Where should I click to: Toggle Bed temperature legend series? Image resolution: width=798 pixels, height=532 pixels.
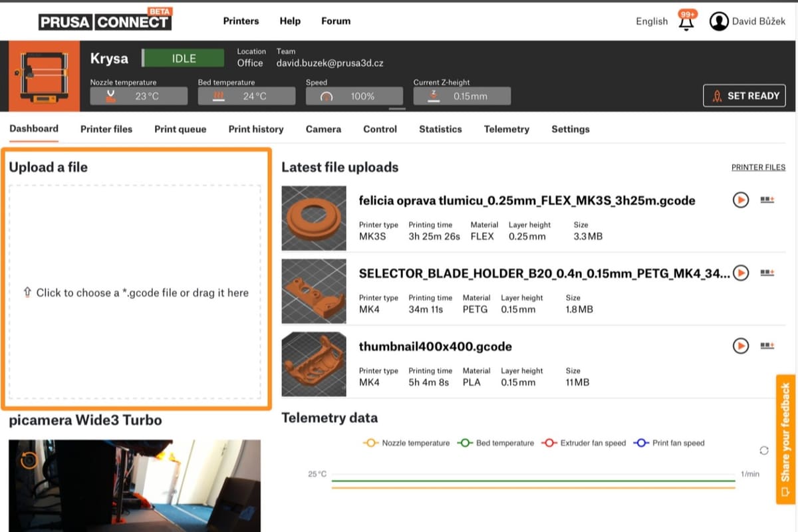(495, 443)
